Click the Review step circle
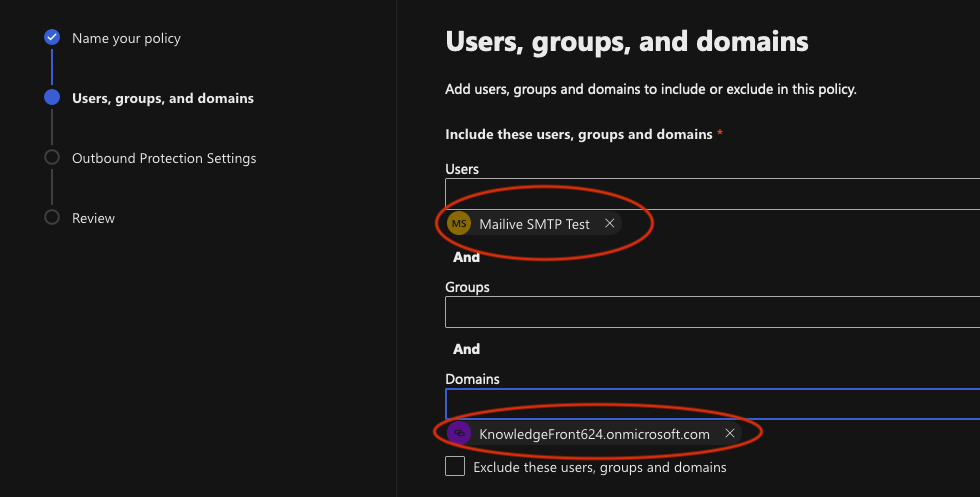Screen dimensions: 980x497 [x=52, y=217]
